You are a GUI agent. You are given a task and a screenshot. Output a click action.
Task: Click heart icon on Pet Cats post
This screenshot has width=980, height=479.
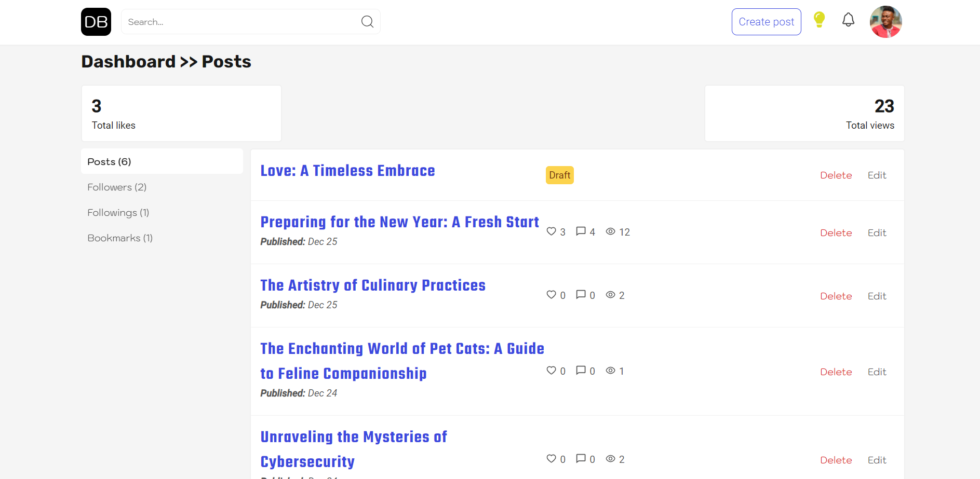(x=552, y=371)
